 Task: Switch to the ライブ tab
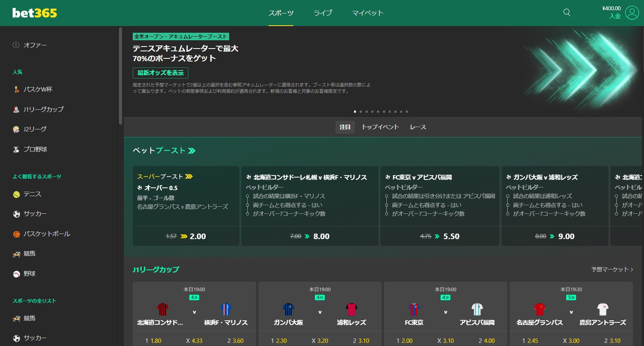323,13
